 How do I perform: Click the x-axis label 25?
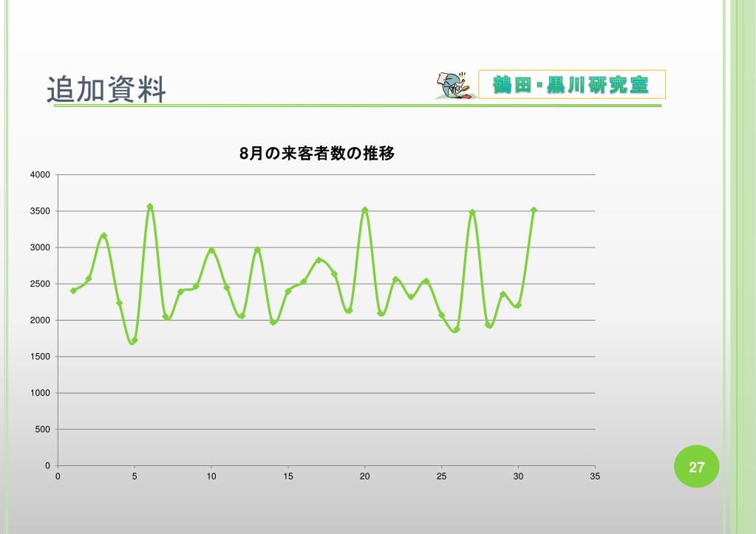click(x=441, y=476)
